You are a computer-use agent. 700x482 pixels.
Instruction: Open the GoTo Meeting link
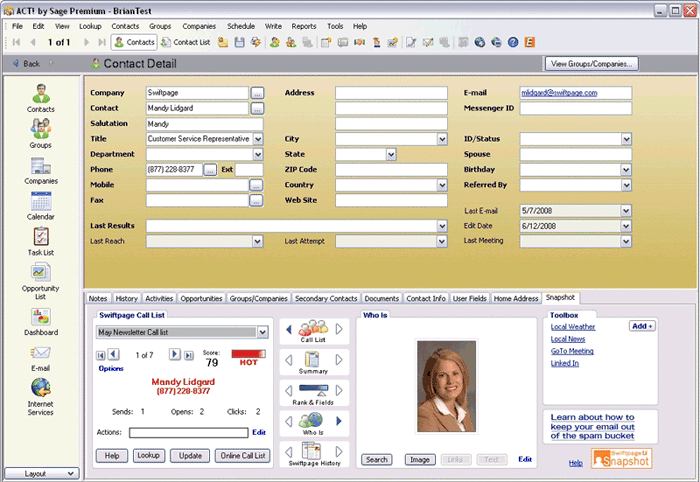tap(572, 351)
